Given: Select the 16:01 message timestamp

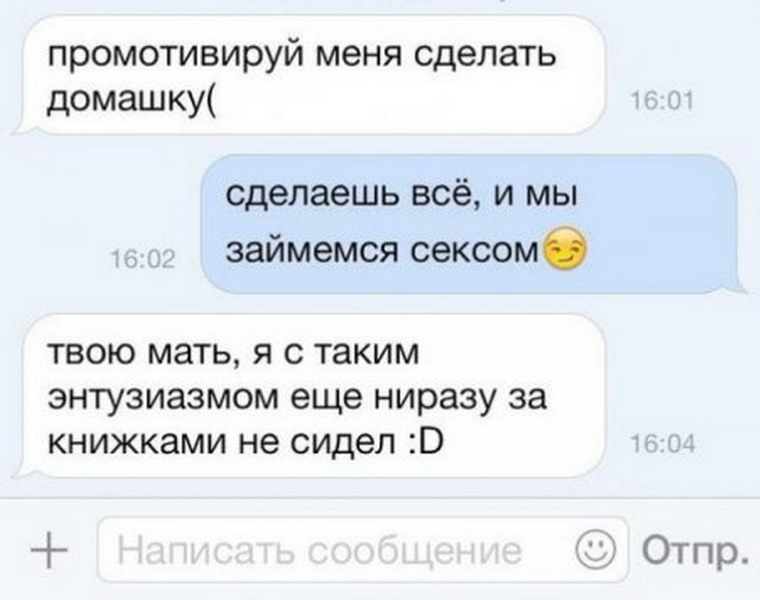Looking at the screenshot, I should (x=663, y=103).
